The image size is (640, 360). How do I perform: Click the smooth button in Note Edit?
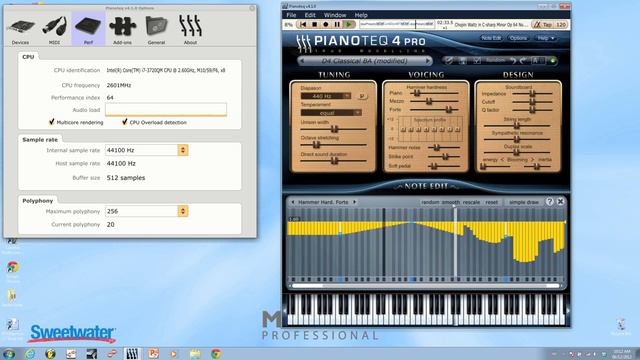(x=451, y=202)
